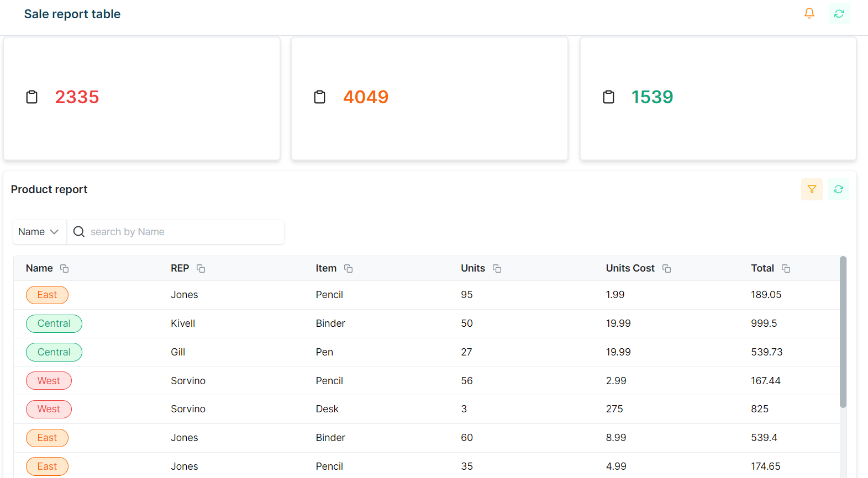Click the Desk item cell

tap(327, 409)
